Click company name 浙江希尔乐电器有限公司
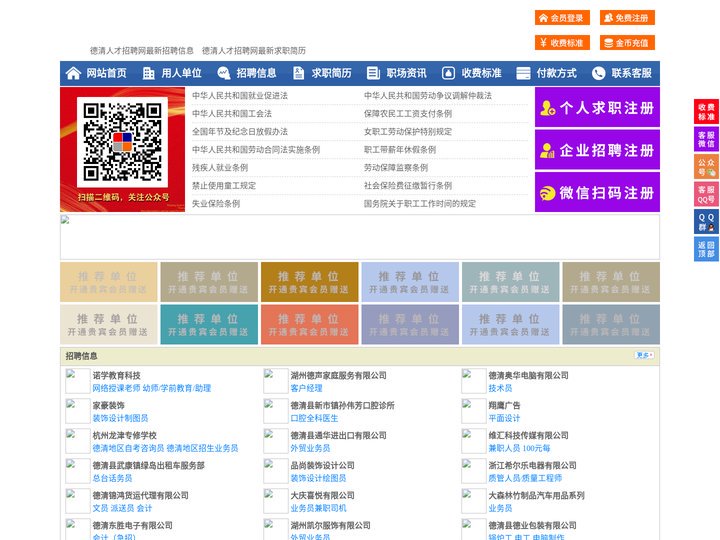 [x=532, y=465]
